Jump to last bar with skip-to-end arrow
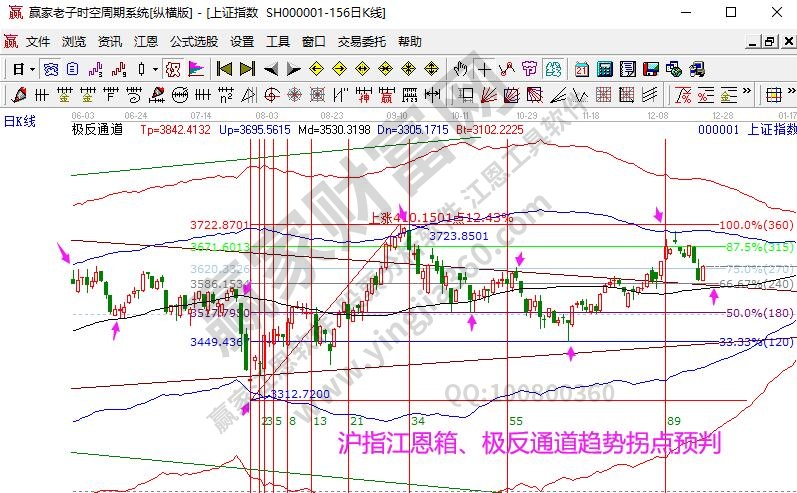Viewport: 797px width, 493px height. (x=247, y=69)
